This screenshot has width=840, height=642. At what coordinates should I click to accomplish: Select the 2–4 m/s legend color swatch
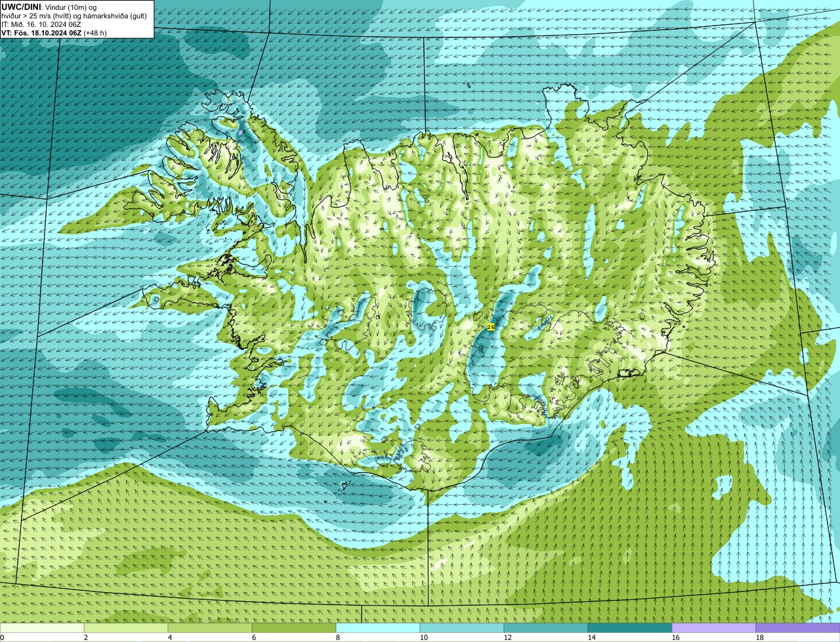126,628
